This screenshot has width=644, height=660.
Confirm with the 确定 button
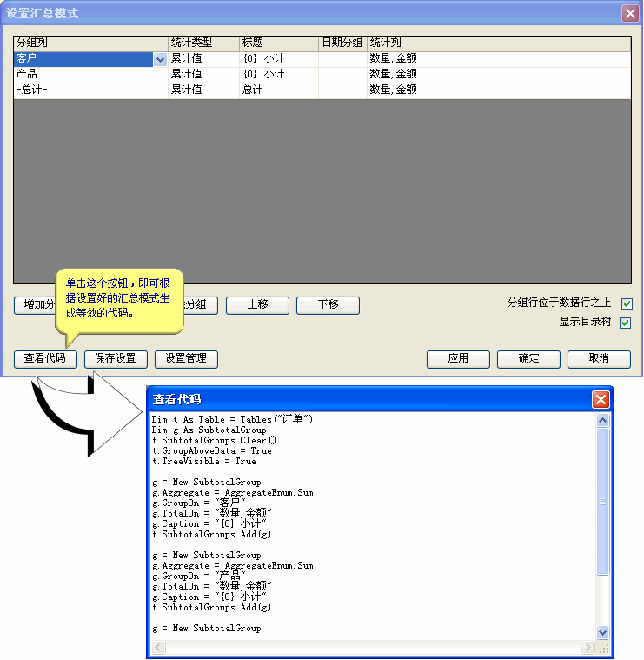click(528, 359)
